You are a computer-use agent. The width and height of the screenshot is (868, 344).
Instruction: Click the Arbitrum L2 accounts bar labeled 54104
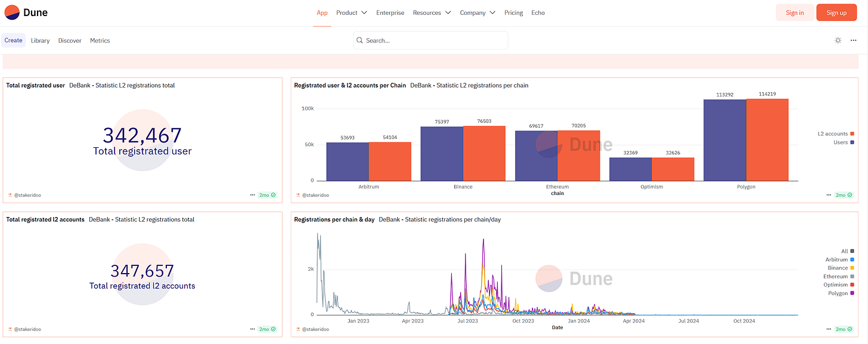[x=390, y=161]
